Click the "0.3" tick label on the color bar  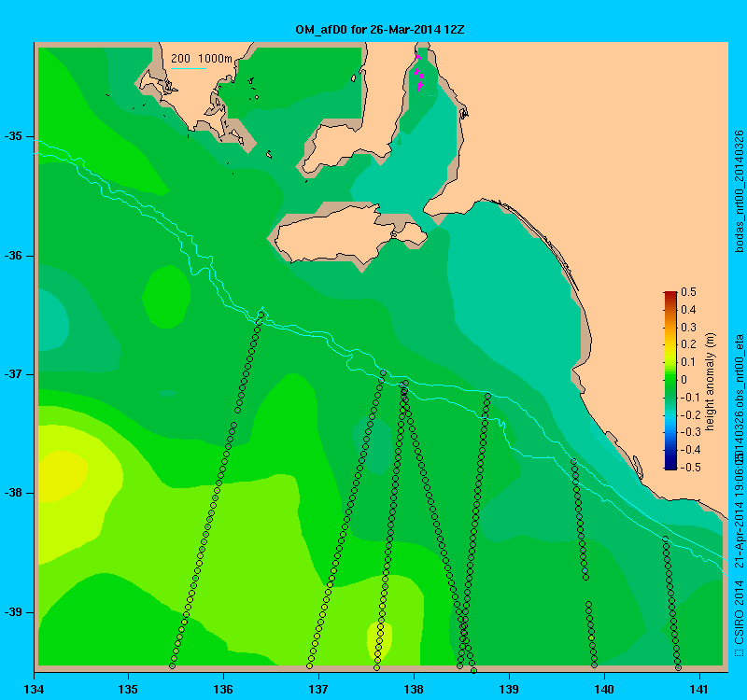[x=688, y=328]
